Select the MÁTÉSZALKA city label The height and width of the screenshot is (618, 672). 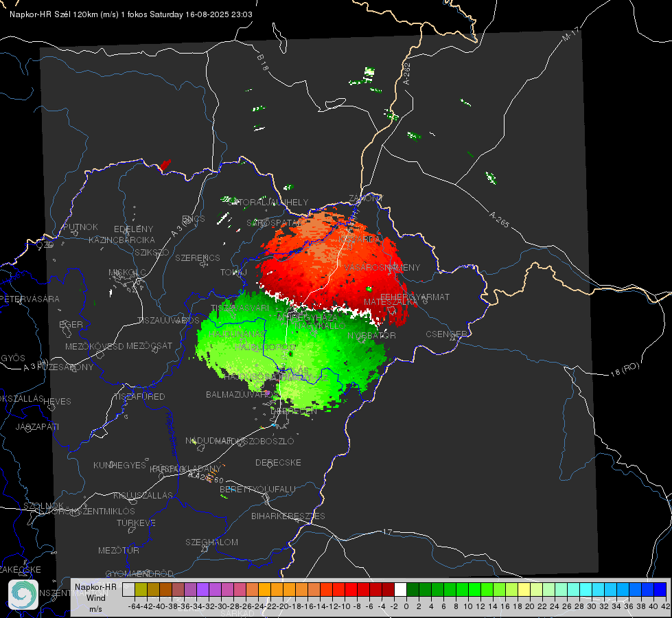(x=391, y=302)
